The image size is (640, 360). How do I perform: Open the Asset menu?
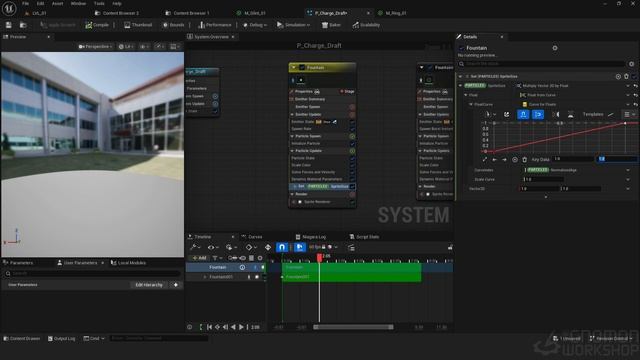pyautogui.click(x=58, y=3)
